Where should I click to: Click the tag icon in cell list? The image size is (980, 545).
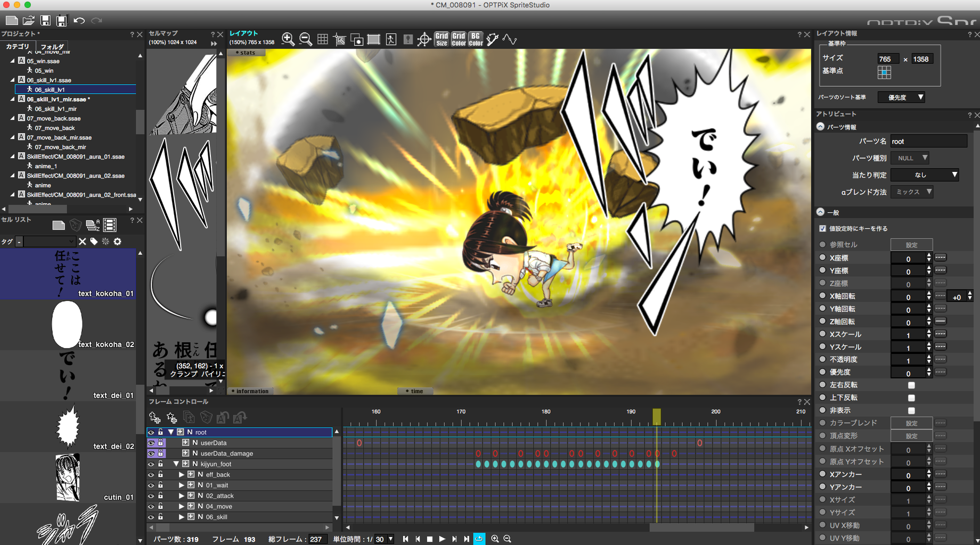pos(94,242)
